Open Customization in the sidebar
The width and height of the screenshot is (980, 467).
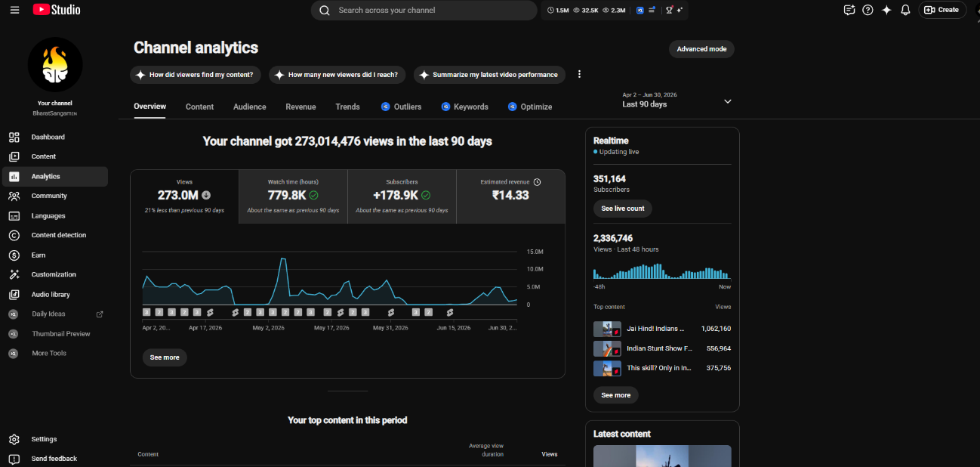(54, 274)
